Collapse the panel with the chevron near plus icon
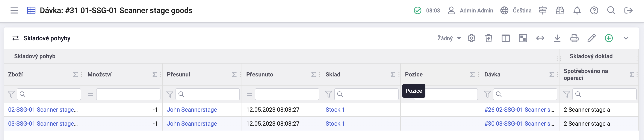644x140 pixels. (626, 38)
